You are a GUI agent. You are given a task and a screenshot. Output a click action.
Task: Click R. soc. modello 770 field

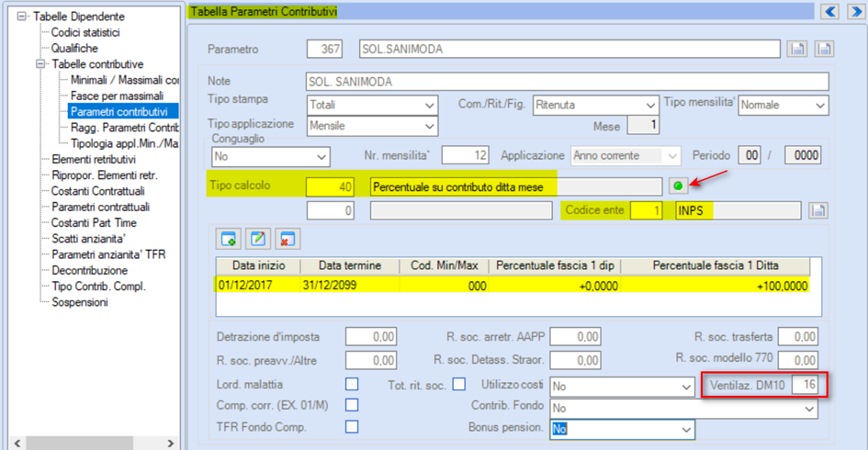pyautogui.click(x=797, y=360)
